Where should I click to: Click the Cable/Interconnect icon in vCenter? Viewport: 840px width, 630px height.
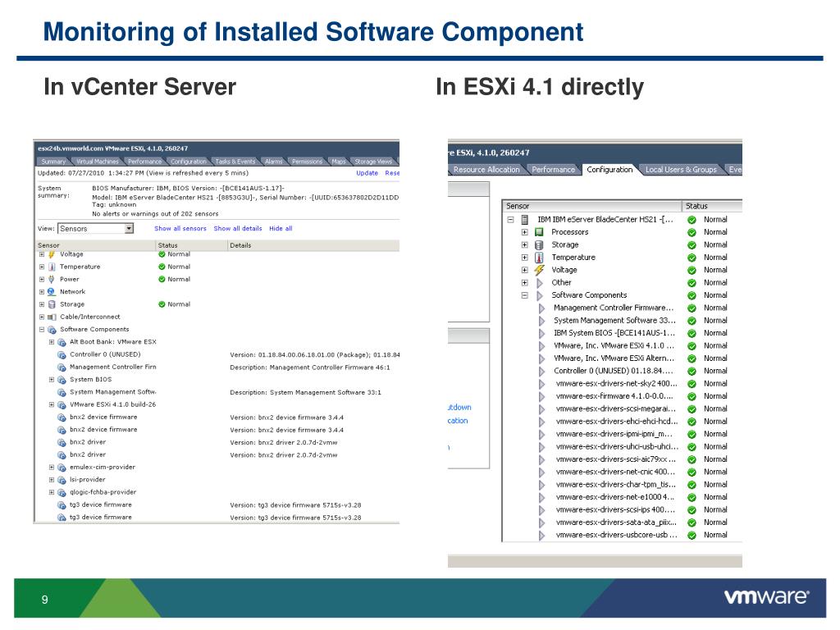coord(52,317)
